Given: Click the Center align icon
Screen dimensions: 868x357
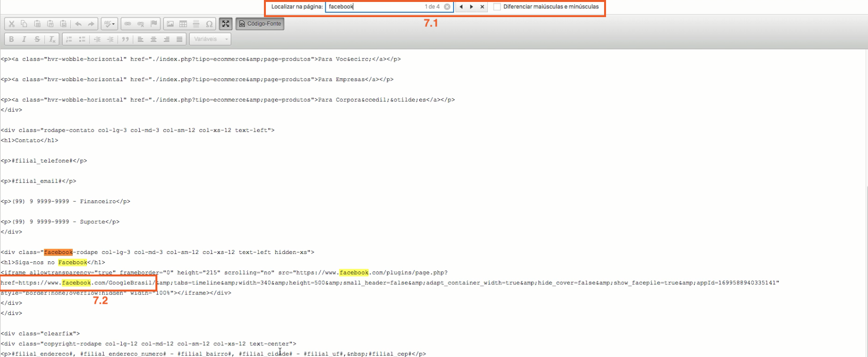Looking at the screenshot, I should [153, 39].
